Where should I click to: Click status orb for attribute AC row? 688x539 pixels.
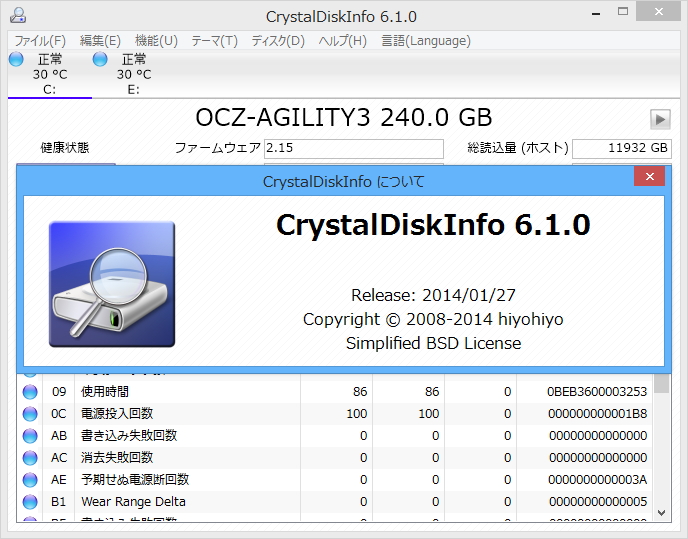(30, 457)
